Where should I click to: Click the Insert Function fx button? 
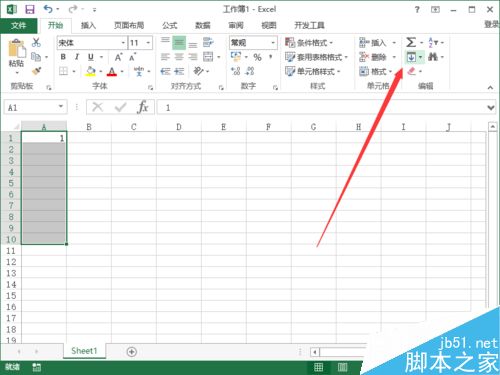[143, 107]
